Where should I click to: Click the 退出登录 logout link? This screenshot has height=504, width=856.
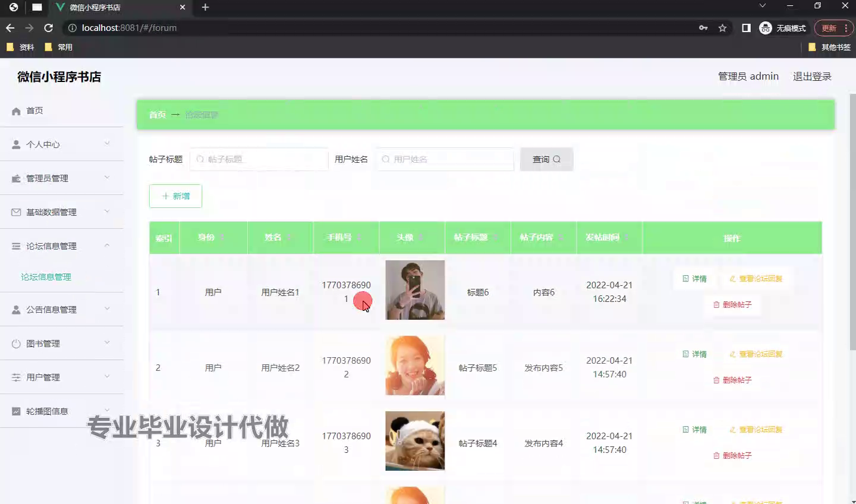812,76
